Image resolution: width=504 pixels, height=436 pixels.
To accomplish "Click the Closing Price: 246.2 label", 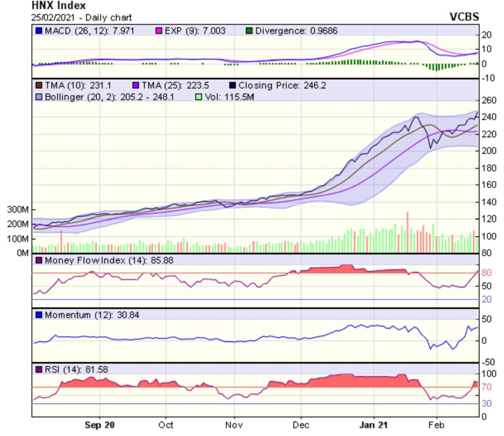I will [x=282, y=86].
